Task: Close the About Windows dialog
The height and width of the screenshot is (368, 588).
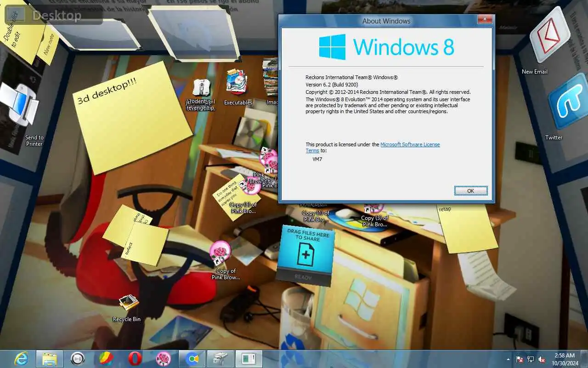Action: tap(484, 19)
